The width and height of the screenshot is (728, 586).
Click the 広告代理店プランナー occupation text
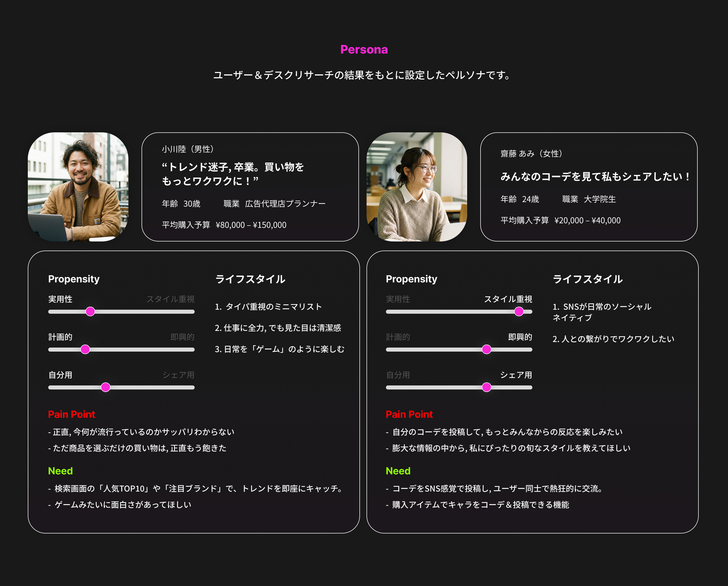(285, 204)
